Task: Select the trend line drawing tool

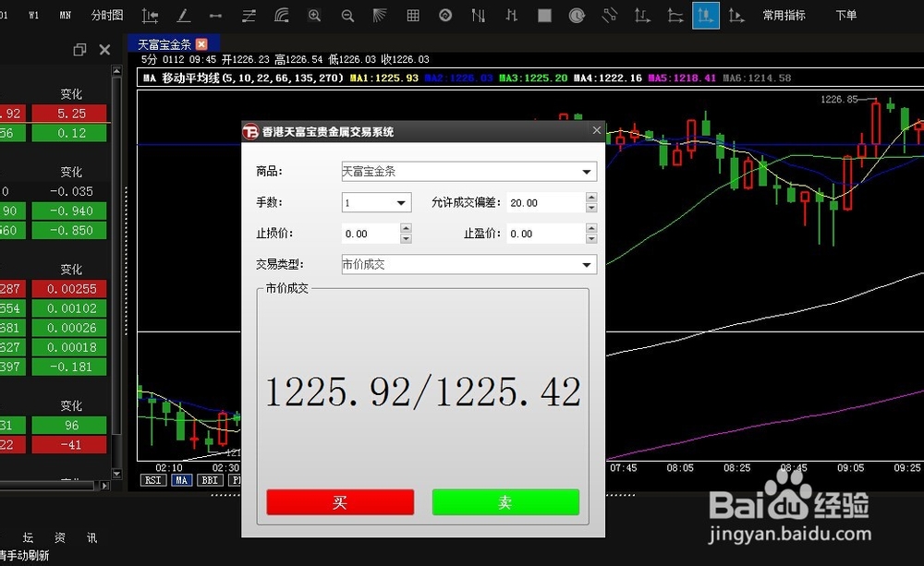Action: point(183,16)
